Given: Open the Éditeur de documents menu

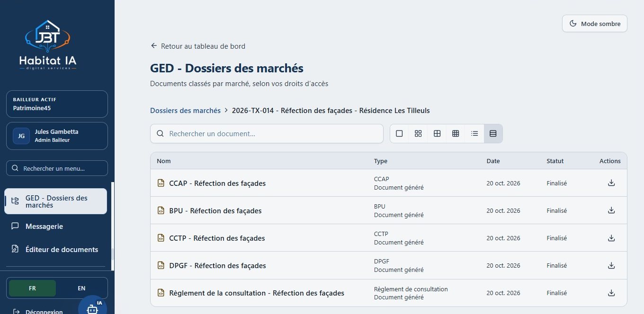Looking at the screenshot, I should tap(56, 249).
